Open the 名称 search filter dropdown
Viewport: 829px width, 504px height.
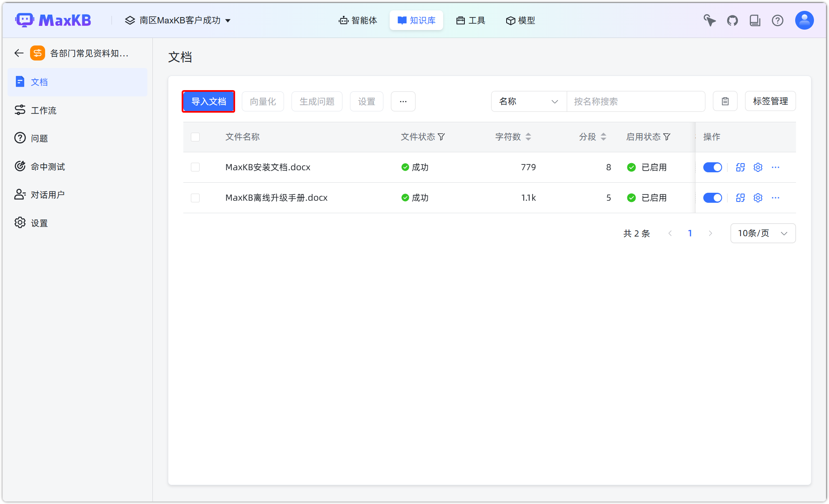coord(529,101)
